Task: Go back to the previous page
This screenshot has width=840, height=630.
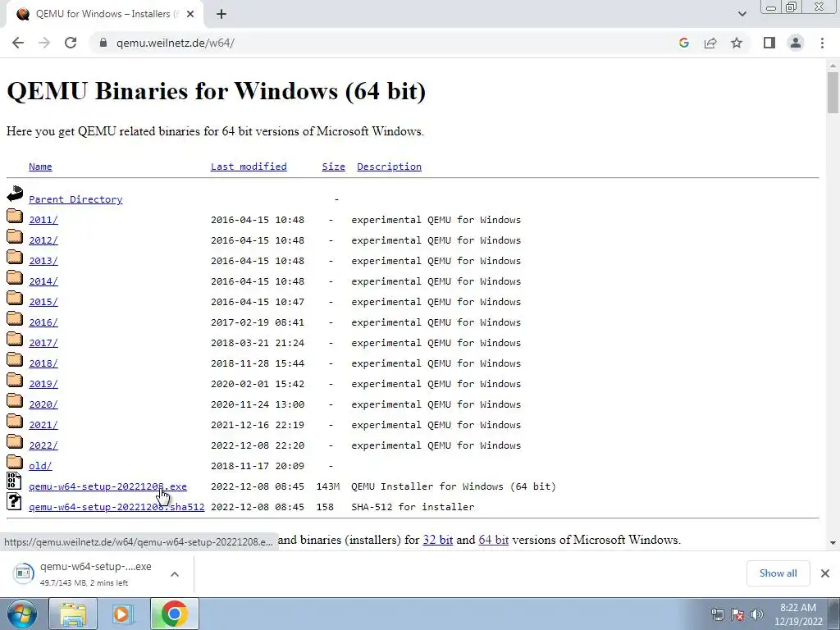Action: (x=18, y=43)
